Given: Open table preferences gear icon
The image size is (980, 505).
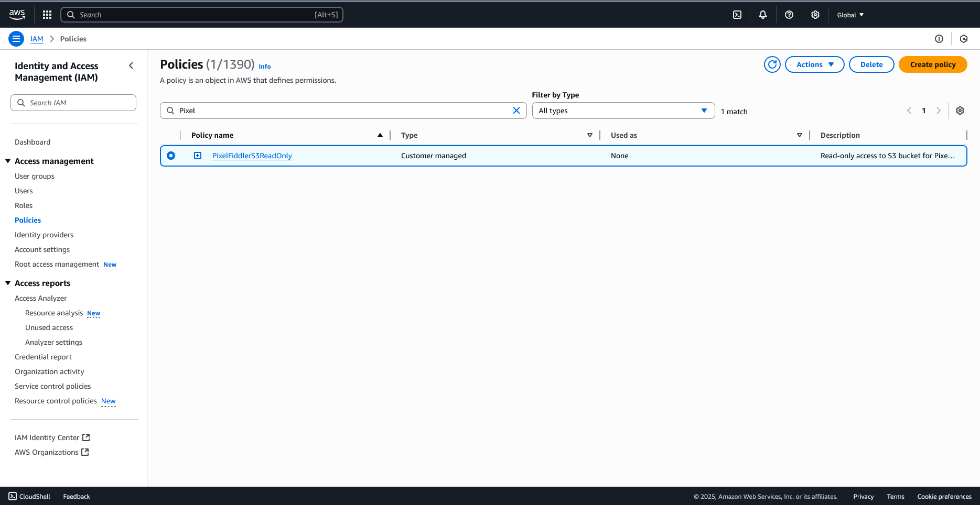Looking at the screenshot, I should [960, 111].
